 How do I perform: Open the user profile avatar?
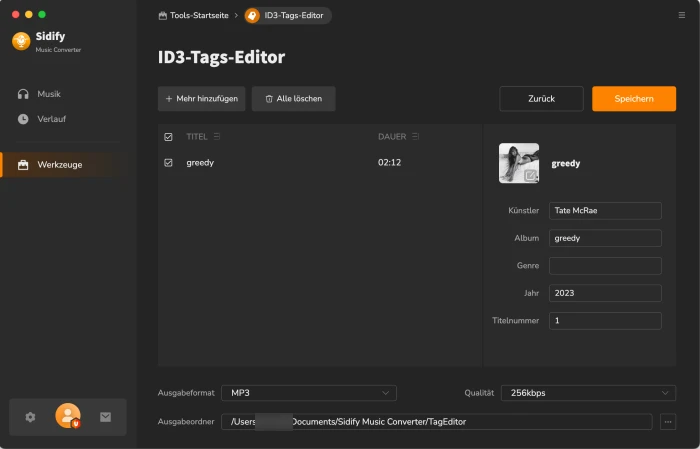coord(68,416)
